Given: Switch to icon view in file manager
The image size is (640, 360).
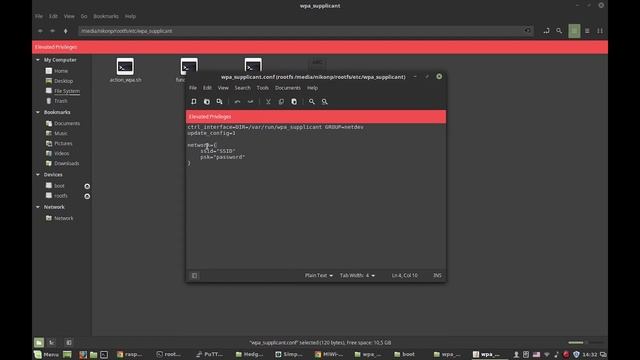Looking at the screenshot, I should tap(574, 31).
